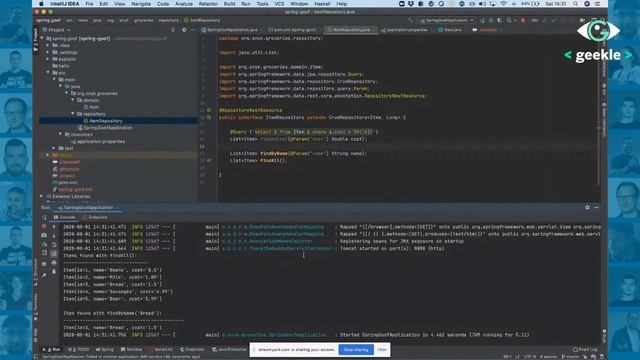640x360 pixels.
Task: Click Stop sharing button
Action: pyautogui.click(x=356, y=350)
